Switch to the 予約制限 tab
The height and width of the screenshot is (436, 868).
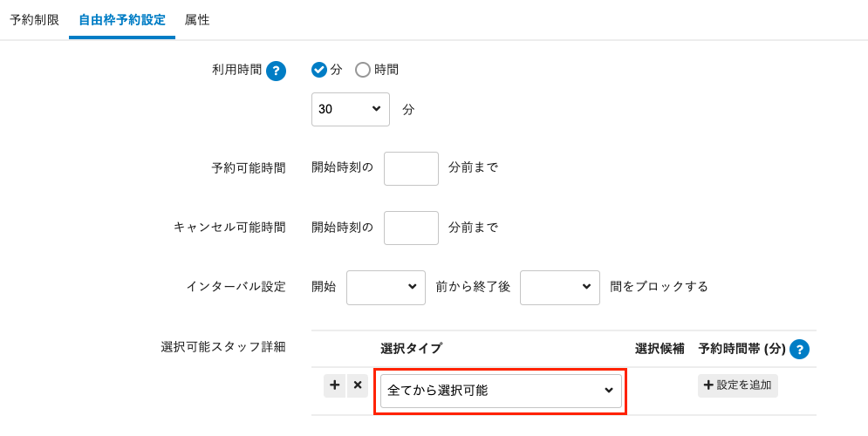[34, 19]
